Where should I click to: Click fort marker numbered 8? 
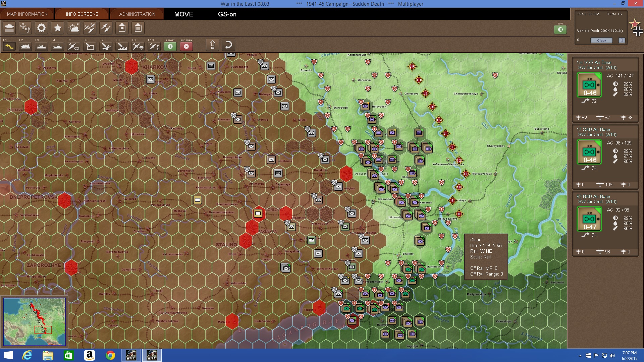click(x=459, y=214)
